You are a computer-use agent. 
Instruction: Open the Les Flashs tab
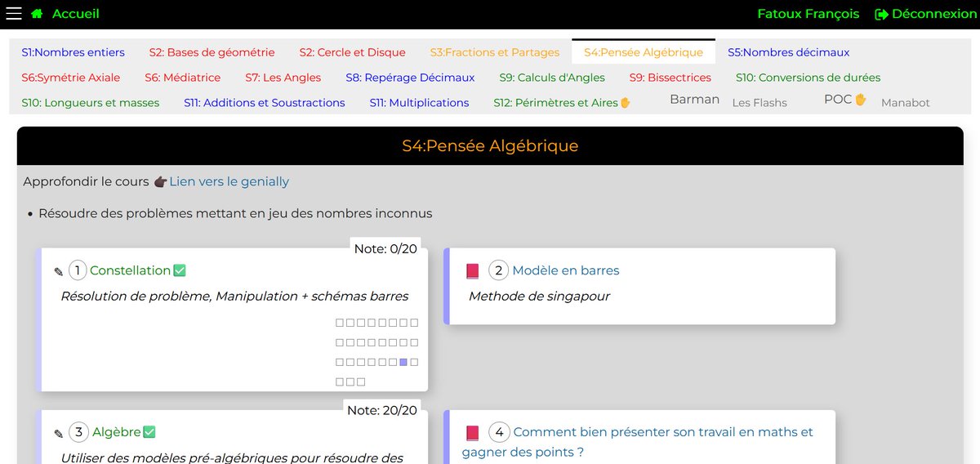(x=759, y=103)
